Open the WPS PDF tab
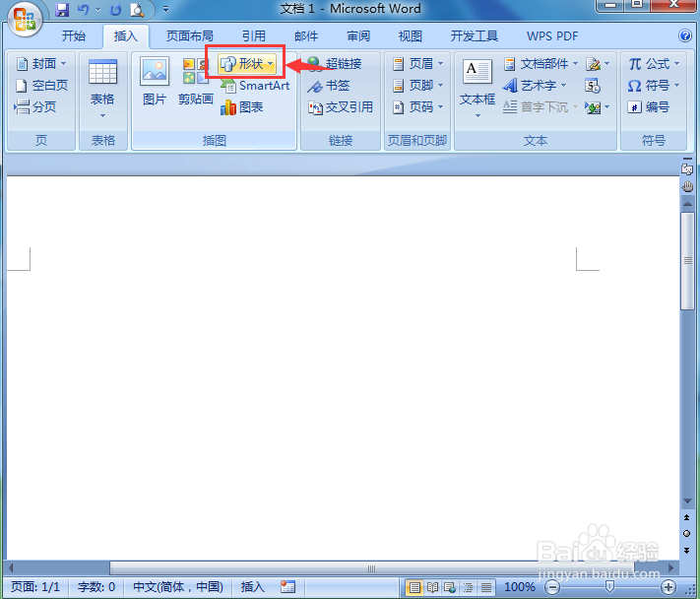This screenshot has height=599, width=700. (x=552, y=35)
